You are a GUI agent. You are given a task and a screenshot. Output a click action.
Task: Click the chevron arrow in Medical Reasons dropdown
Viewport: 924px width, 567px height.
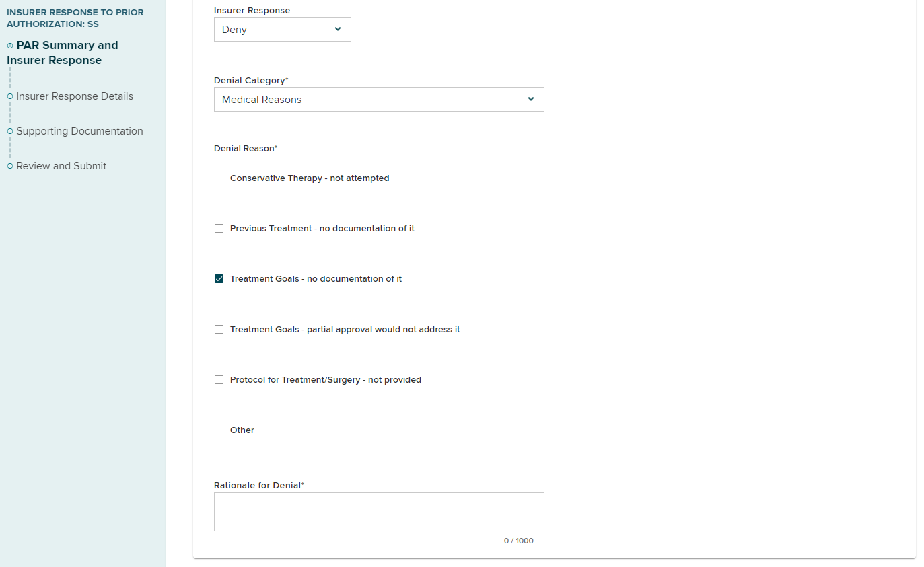[531, 99]
